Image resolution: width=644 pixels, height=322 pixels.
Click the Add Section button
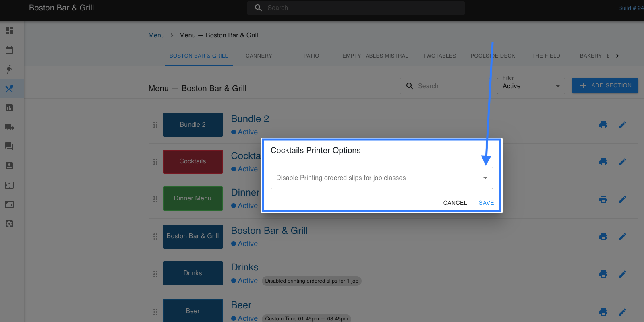(605, 86)
